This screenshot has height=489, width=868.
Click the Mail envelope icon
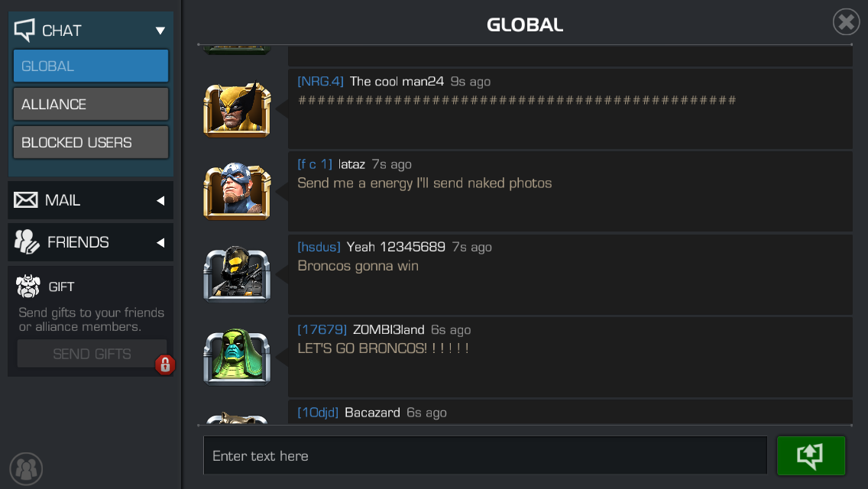25,200
